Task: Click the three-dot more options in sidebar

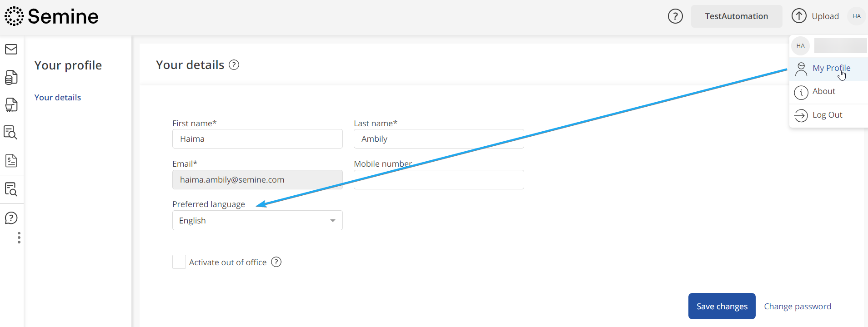Action: [19, 238]
